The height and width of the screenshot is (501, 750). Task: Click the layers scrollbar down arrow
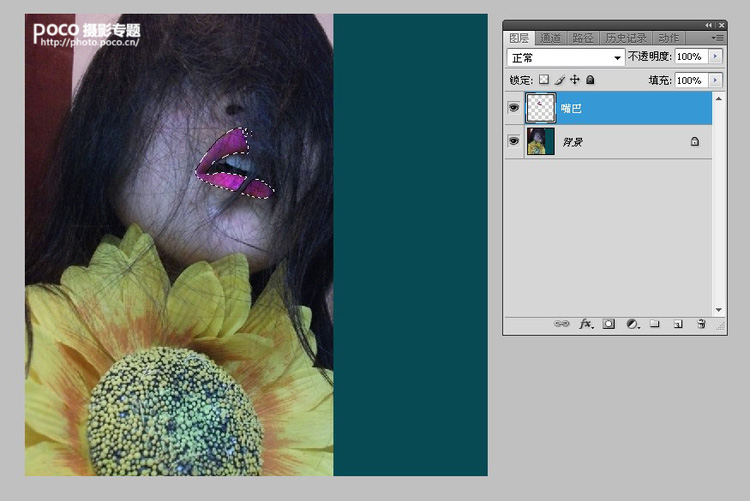point(718,310)
